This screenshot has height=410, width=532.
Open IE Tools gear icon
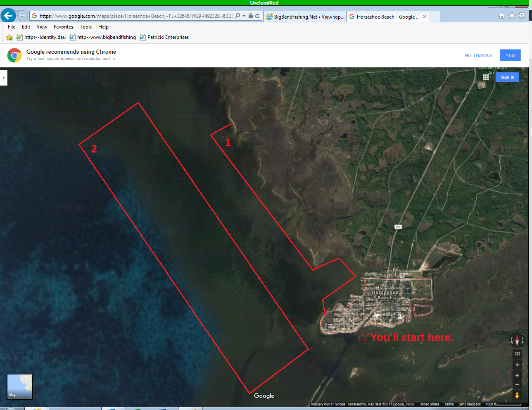pos(522,16)
